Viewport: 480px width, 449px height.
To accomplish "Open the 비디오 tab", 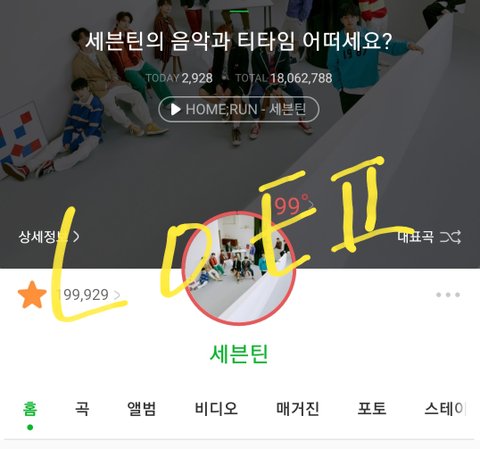I will coord(216,408).
